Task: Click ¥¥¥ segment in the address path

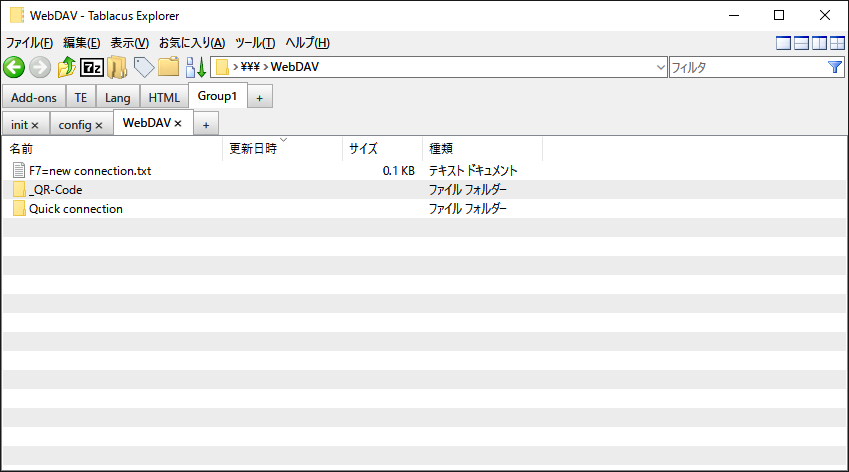Action: (250, 67)
